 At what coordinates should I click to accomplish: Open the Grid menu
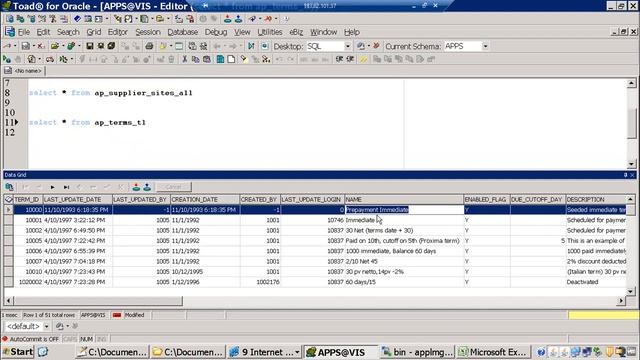93,32
